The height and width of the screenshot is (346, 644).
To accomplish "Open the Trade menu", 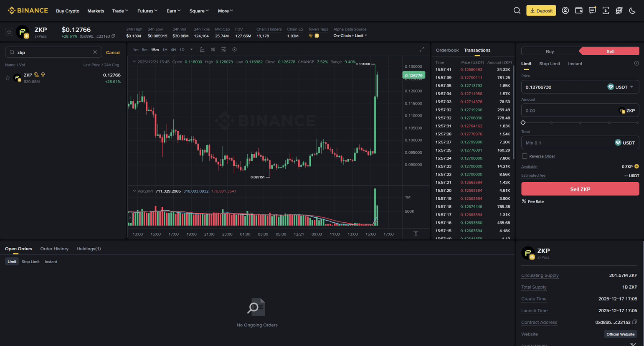I will pyautogui.click(x=120, y=11).
